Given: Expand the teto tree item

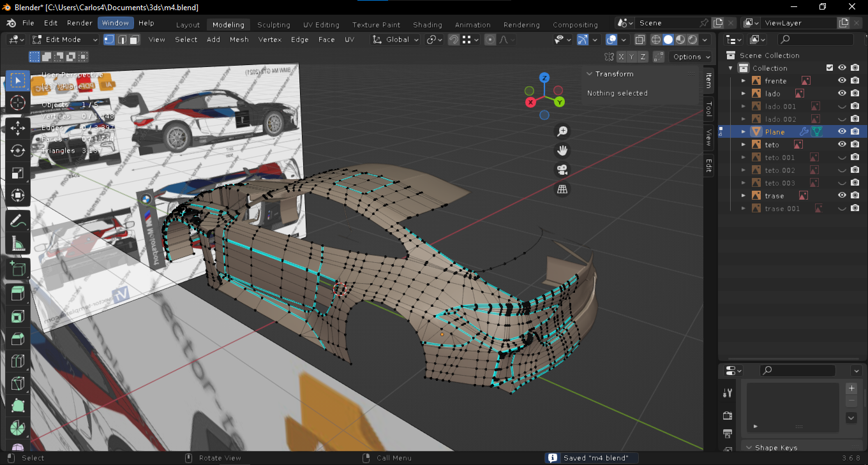Looking at the screenshot, I should tap(744, 145).
